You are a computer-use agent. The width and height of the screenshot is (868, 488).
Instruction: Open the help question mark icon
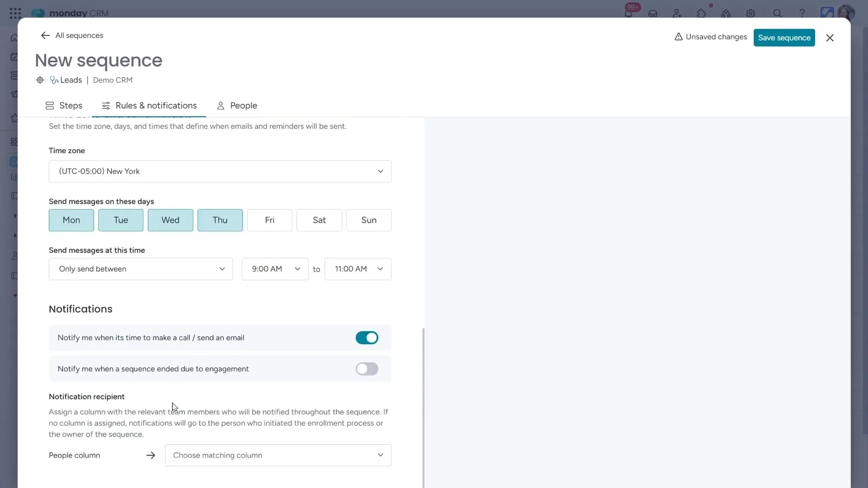point(802,14)
